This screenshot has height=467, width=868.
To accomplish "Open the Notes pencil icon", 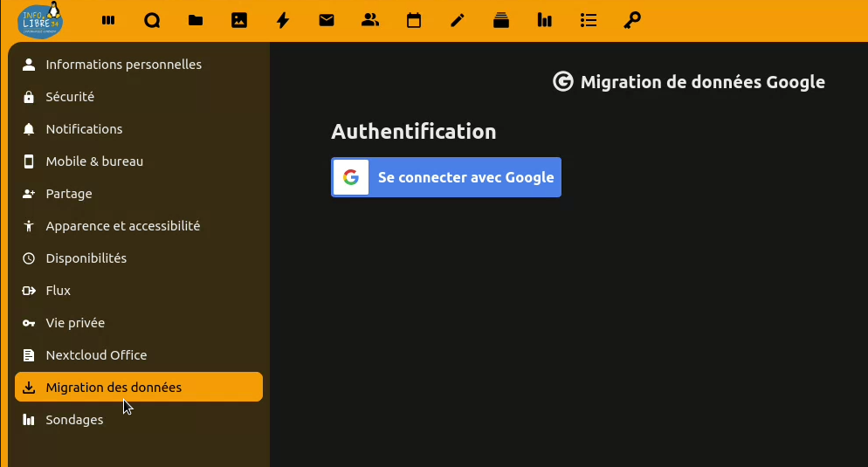I will (x=458, y=20).
